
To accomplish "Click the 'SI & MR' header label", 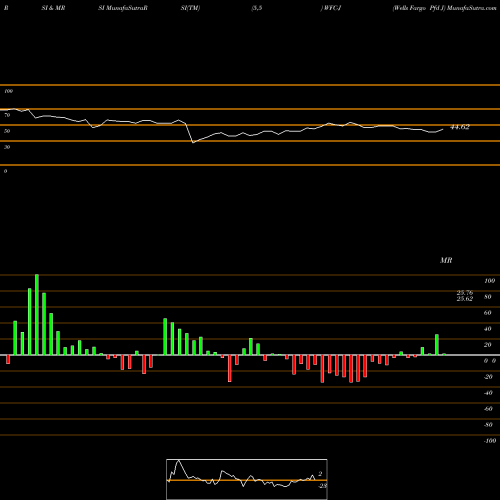I will tap(53, 8).
